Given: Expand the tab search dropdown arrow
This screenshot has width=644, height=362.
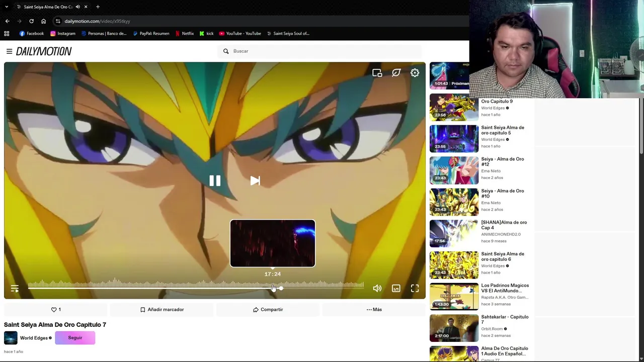Looking at the screenshot, I should 6,7.
